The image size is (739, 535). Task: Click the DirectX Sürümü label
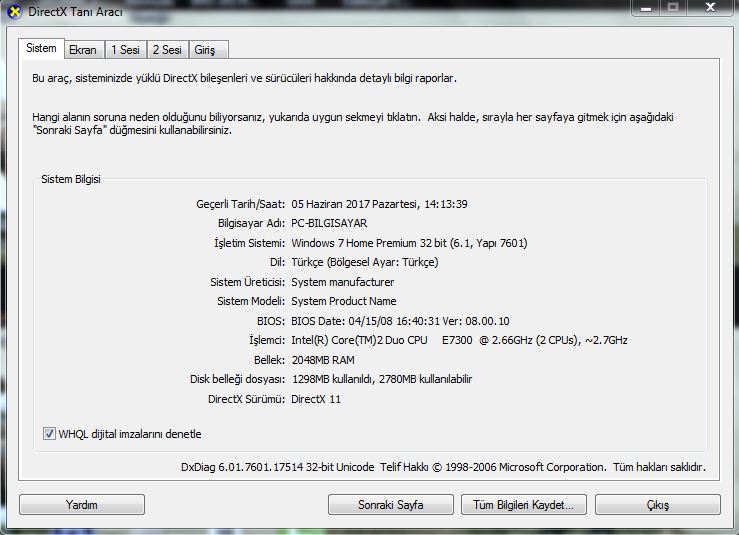(x=246, y=399)
